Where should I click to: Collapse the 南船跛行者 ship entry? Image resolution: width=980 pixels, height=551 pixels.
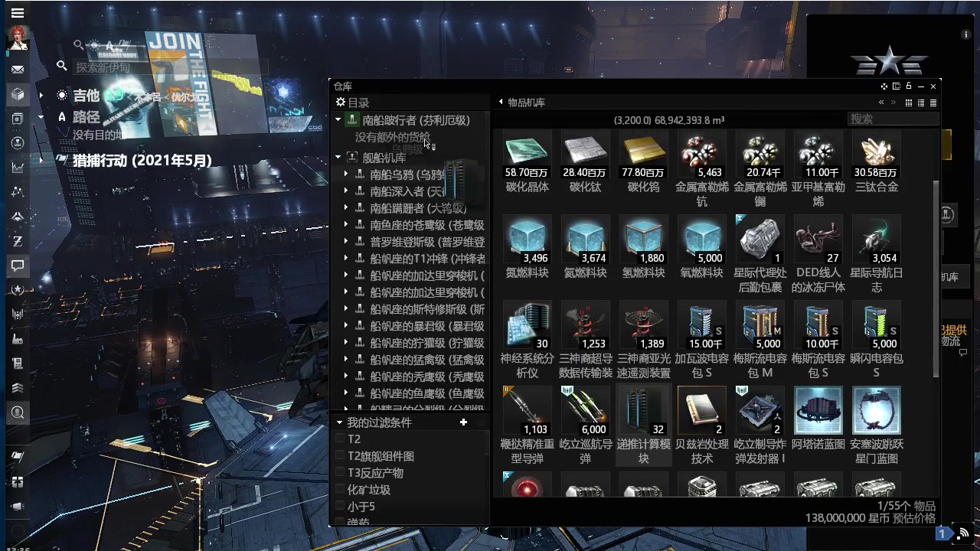point(338,119)
